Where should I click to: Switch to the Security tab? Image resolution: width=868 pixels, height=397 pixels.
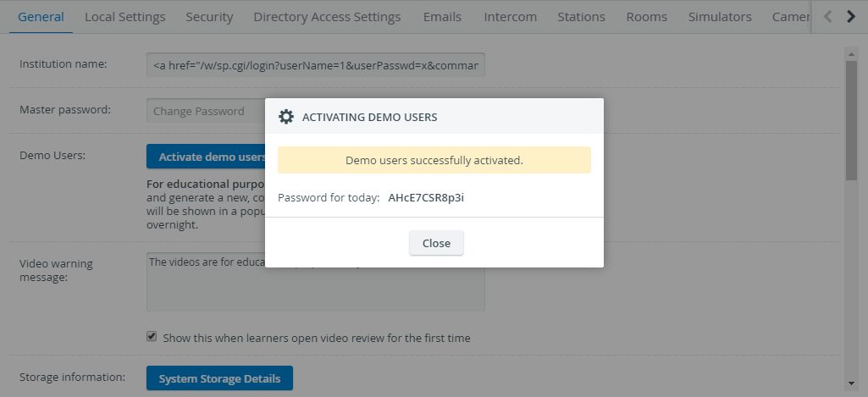click(x=209, y=17)
